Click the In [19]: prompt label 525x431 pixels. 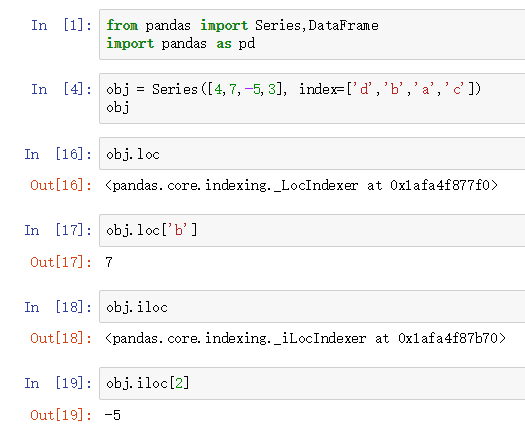click(58, 383)
